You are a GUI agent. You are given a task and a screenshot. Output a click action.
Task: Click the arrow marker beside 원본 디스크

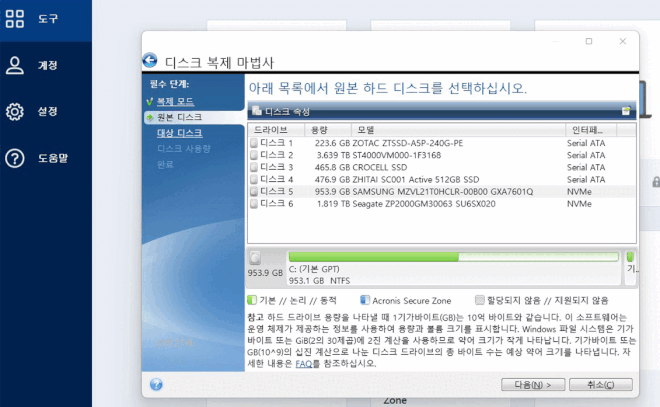pos(149,117)
